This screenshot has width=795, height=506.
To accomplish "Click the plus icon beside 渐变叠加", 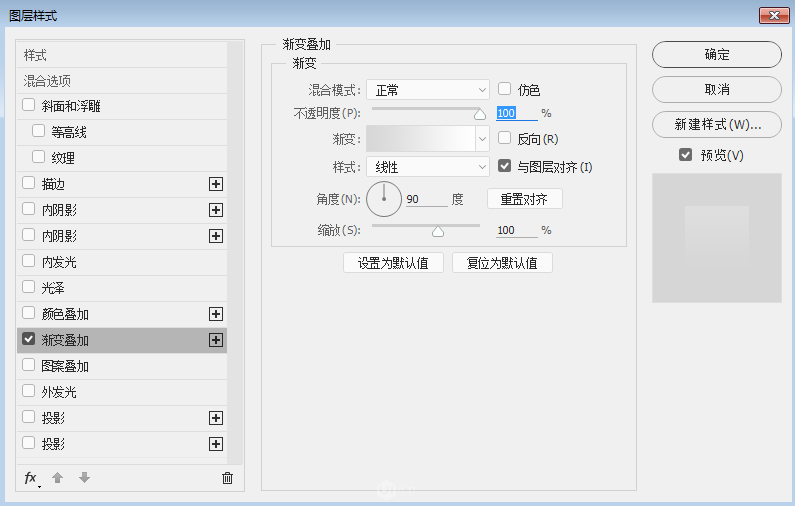I will 215,340.
